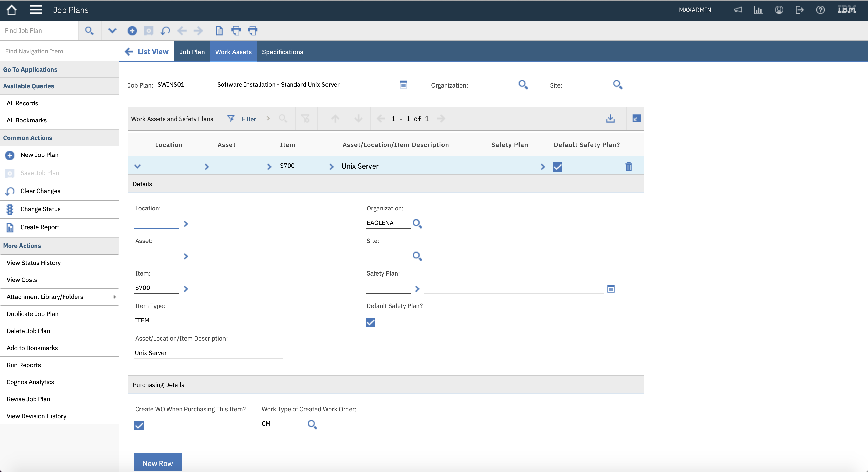Click the Filter link in table header
This screenshot has height=472, width=868.
coord(249,119)
